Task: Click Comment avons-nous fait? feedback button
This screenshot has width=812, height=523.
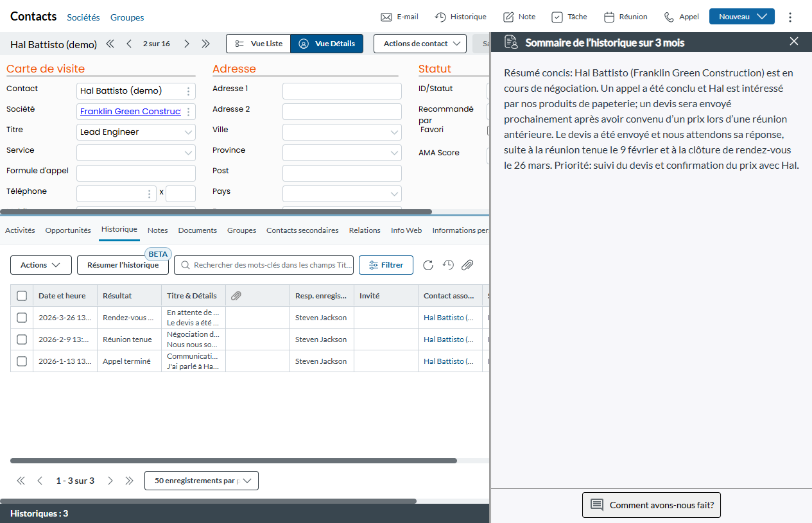Action: tap(652, 505)
